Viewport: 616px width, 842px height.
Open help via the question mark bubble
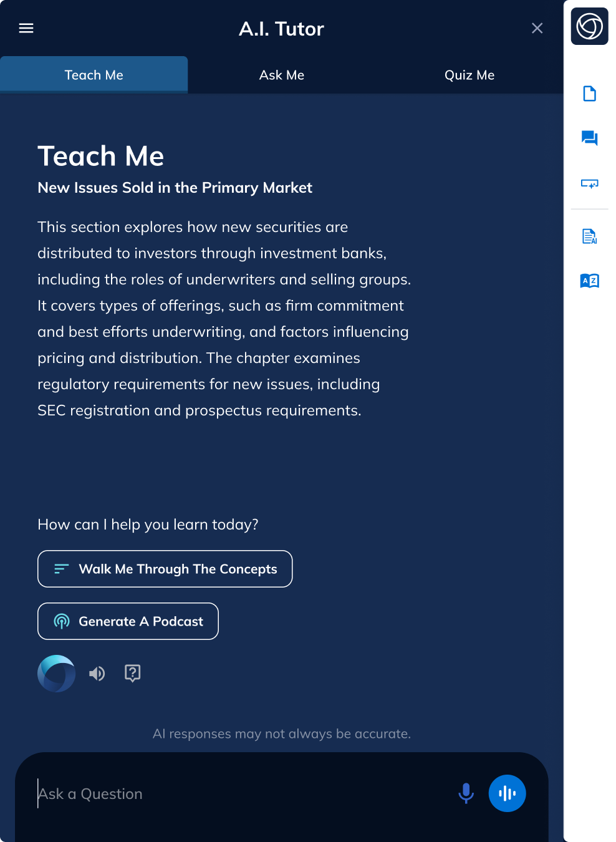(x=133, y=674)
